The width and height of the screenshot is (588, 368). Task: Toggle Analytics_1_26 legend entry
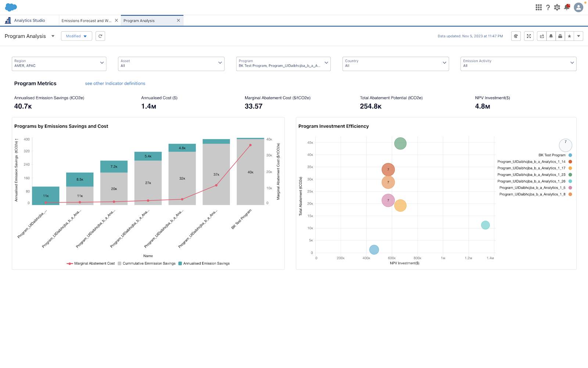pyautogui.click(x=535, y=181)
